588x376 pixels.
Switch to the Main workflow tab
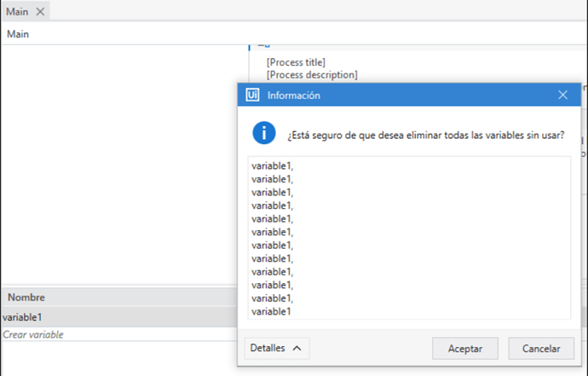(17, 12)
